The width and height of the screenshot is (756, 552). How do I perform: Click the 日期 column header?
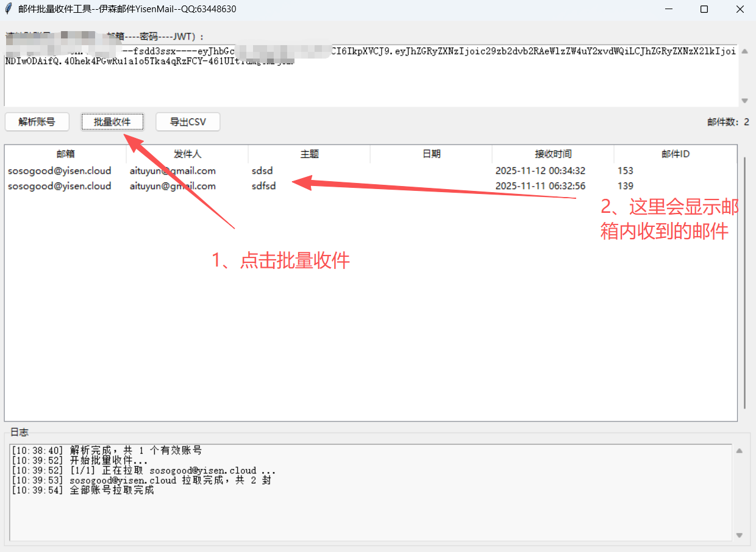pos(430,154)
